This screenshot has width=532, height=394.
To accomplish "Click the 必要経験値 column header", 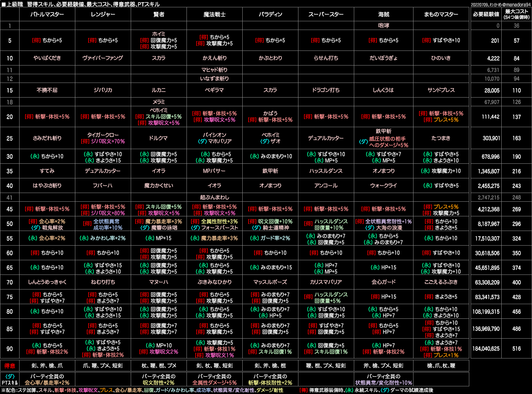I will tap(486, 15).
